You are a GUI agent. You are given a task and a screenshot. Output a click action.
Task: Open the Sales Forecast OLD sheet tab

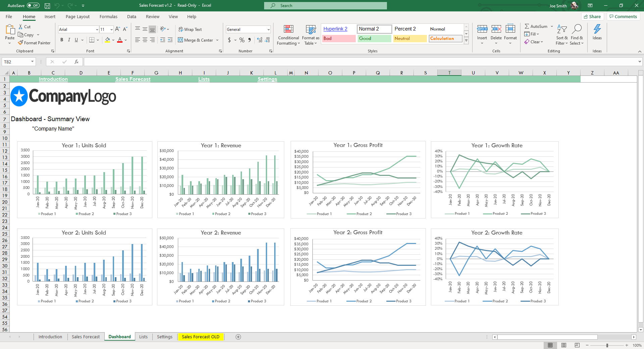(x=201, y=337)
